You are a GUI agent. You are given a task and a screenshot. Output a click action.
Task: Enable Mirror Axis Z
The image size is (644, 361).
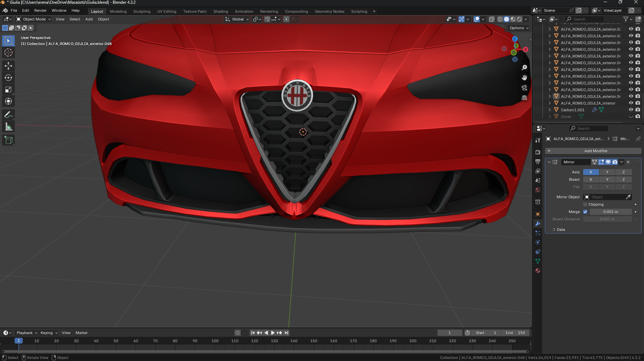click(x=623, y=172)
